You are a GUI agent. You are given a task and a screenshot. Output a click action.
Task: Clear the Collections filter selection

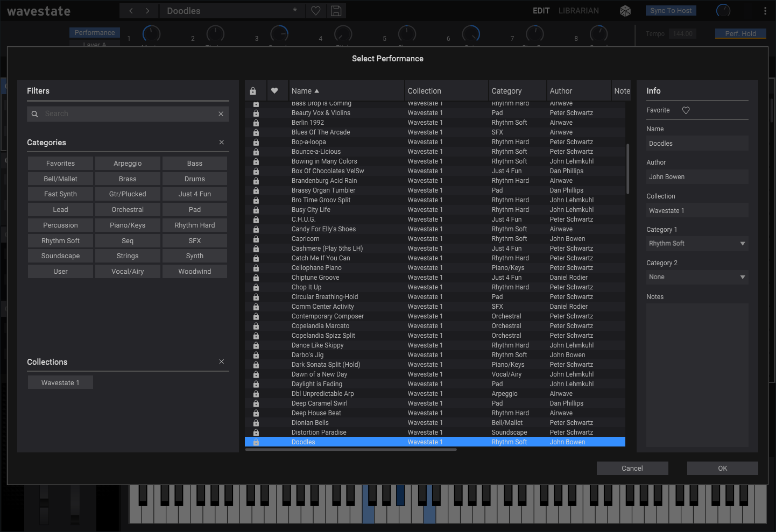[x=222, y=361]
